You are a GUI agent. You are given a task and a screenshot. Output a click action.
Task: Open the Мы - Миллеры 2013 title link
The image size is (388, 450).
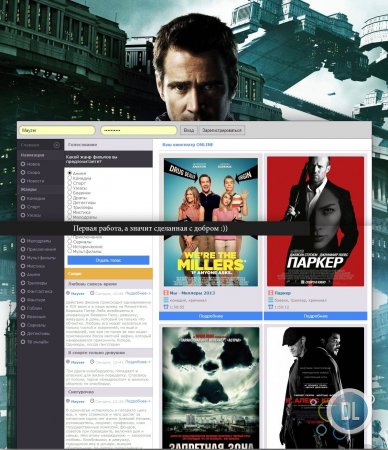192,293
